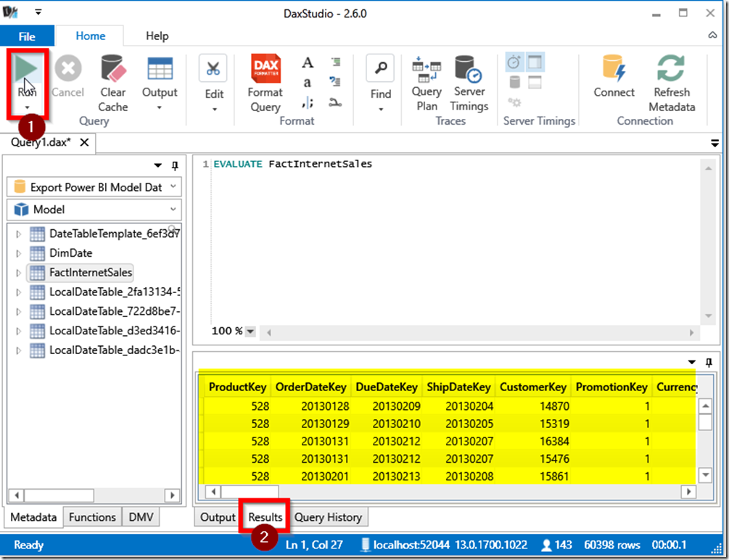Click the server icon in the status bar
The image size is (729, 560).
click(366, 545)
